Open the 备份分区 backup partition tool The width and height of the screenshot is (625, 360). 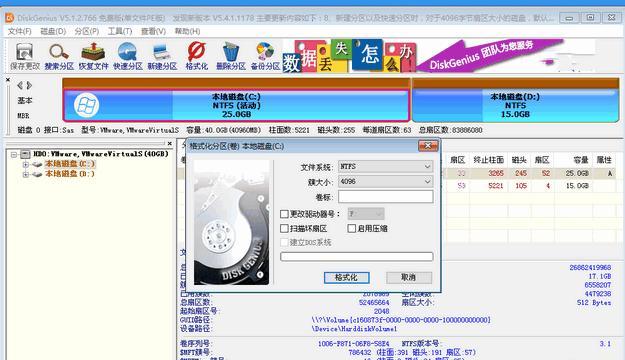(x=265, y=56)
